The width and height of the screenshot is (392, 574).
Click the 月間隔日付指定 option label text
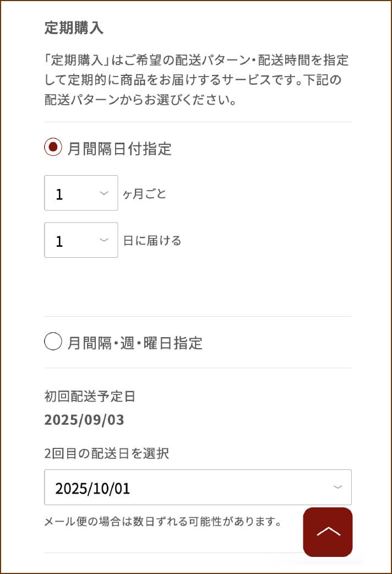point(119,149)
